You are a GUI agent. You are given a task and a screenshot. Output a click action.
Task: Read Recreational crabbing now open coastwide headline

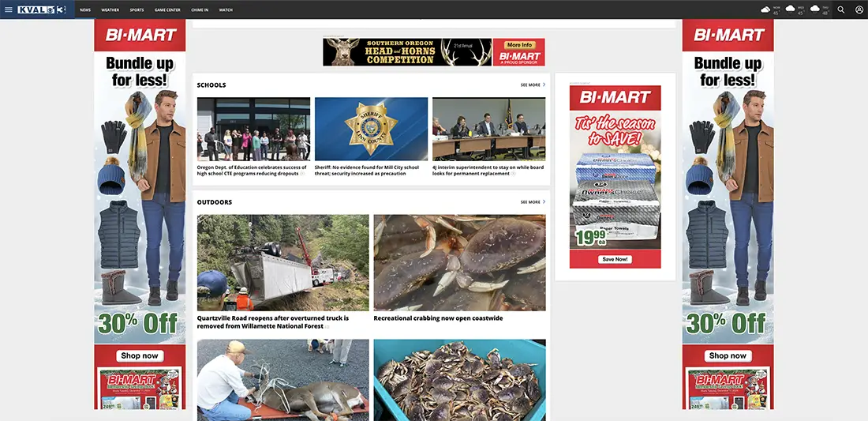click(x=438, y=318)
